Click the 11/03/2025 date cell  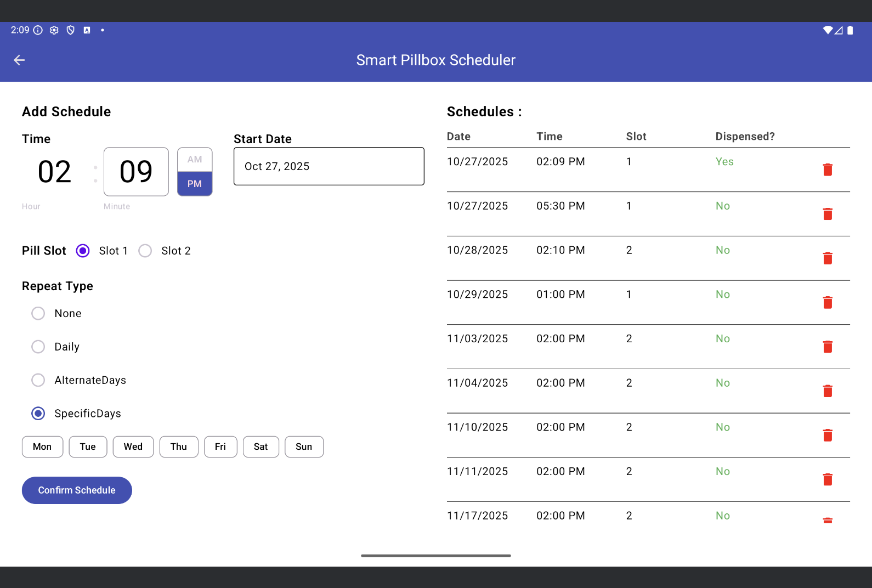point(478,338)
